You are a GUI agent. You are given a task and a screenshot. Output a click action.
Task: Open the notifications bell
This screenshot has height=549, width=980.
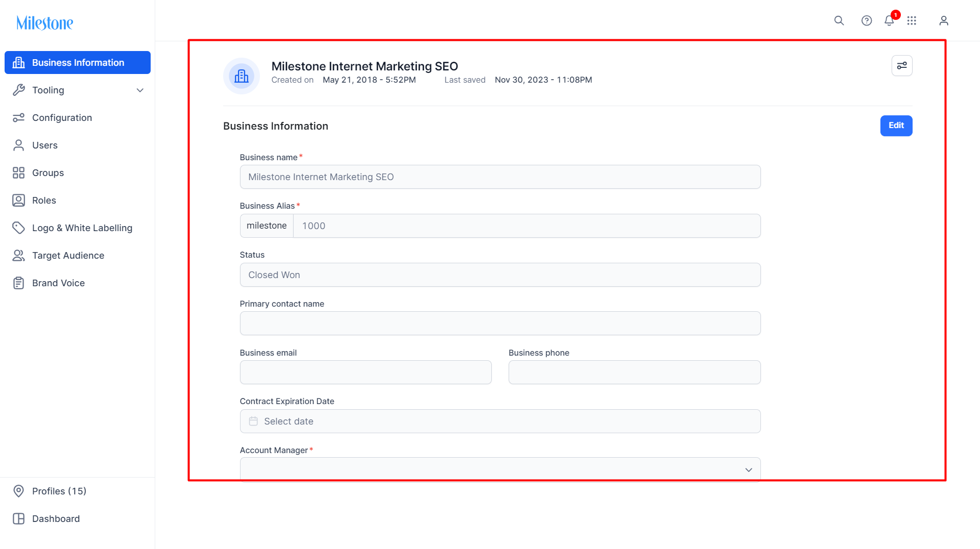click(889, 20)
